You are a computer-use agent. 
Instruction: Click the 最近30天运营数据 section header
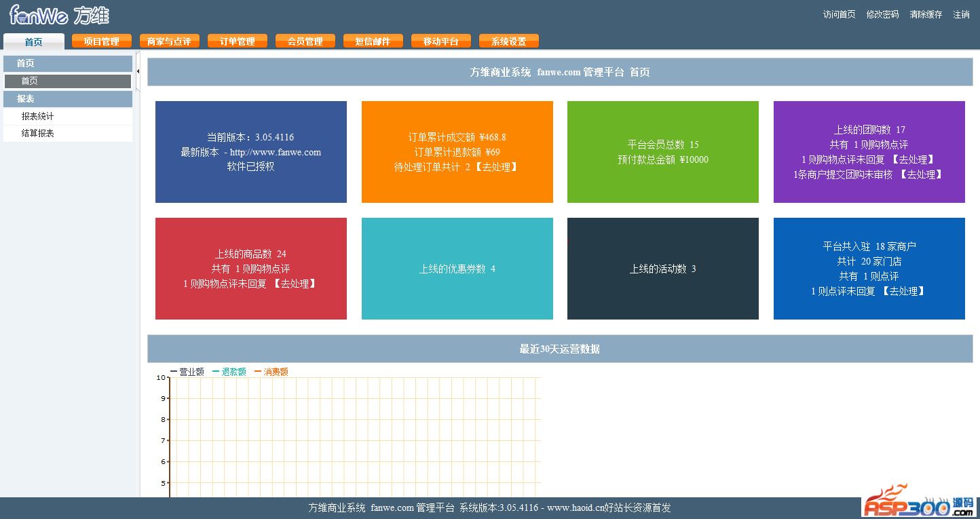[560, 349]
